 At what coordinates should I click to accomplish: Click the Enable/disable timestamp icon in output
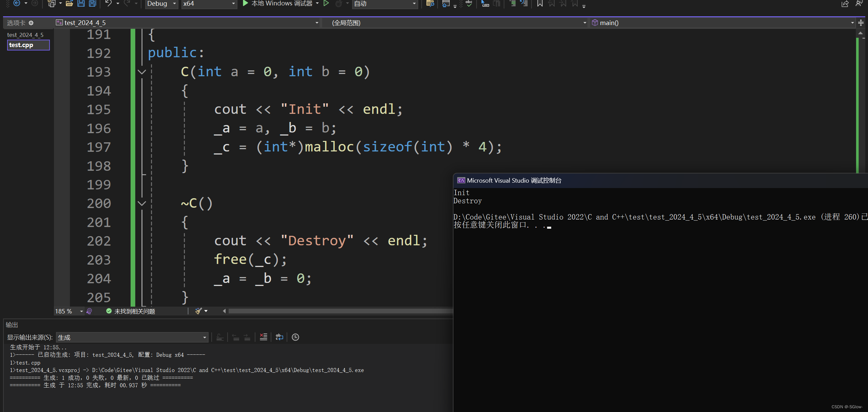click(x=297, y=337)
